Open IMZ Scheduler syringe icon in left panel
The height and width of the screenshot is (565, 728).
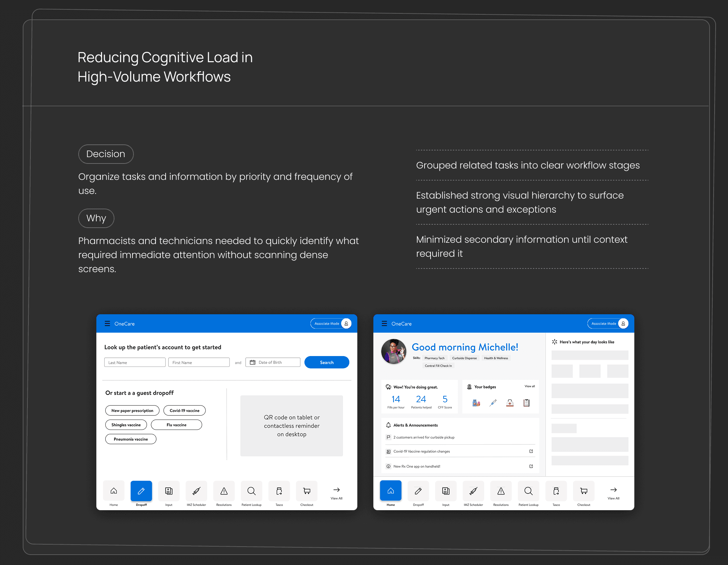[x=196, y=491]
